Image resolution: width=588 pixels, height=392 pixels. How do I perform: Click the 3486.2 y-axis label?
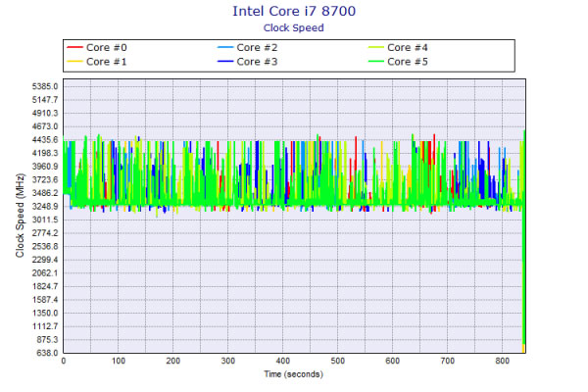tap(45, 193)
